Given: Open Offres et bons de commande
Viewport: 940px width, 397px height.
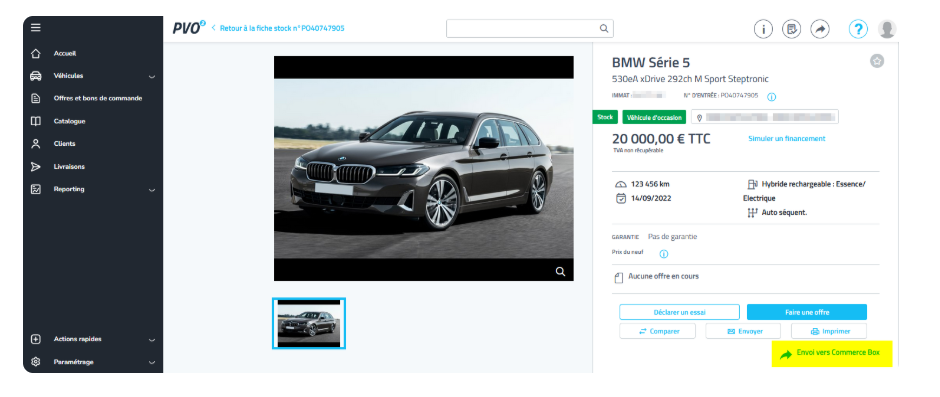Looking at the screenshot, I should coord(98,98).
